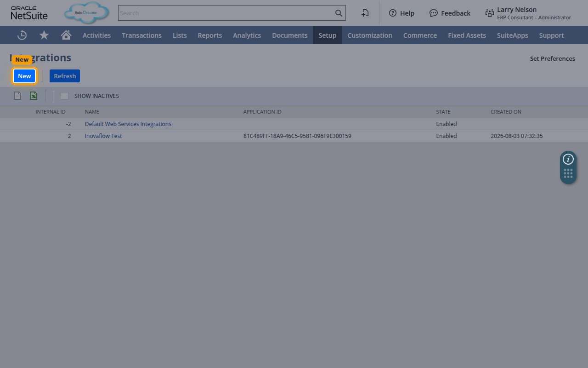This screenshot has height=368, width=588.
Task: Open the change roles icon beside Larry Nelson
Action: click(x=489, y=13)
